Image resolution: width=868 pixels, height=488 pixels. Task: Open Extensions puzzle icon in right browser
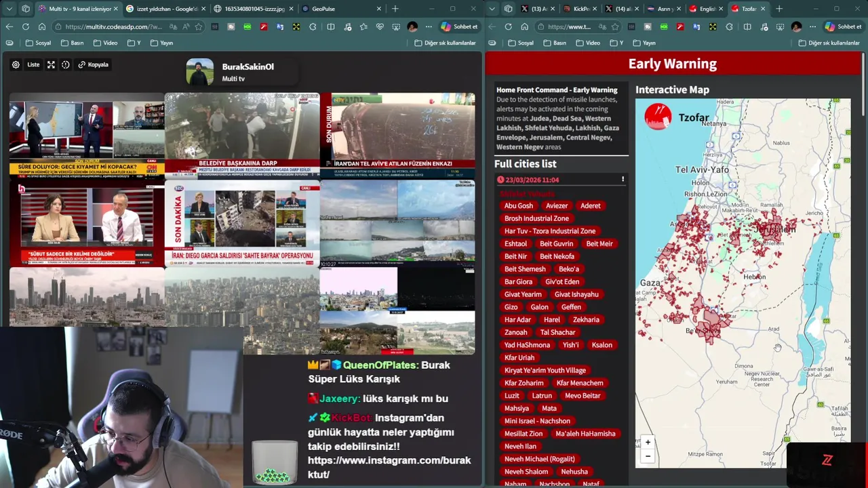click(729, 26)
